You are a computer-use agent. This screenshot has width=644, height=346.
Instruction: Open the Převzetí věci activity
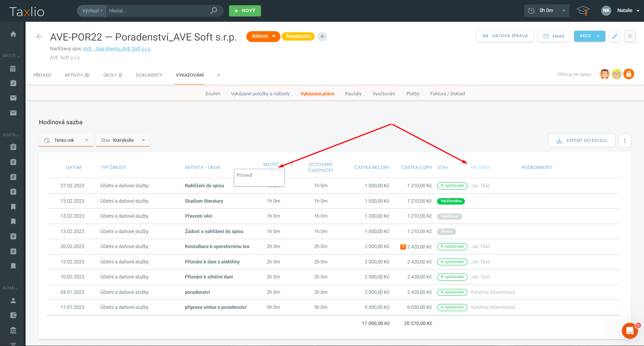click(198, 216)
